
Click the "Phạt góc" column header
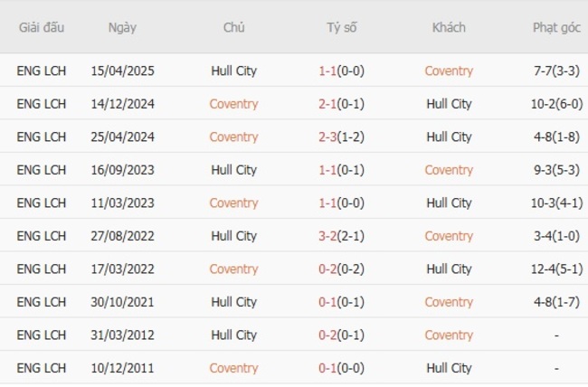[555, 27]
